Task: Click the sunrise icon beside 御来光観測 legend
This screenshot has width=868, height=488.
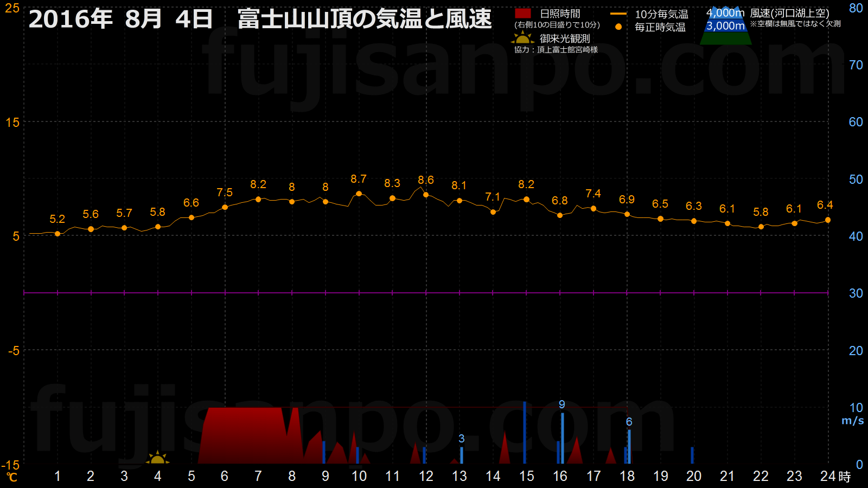Action: [x=522, y=38]
